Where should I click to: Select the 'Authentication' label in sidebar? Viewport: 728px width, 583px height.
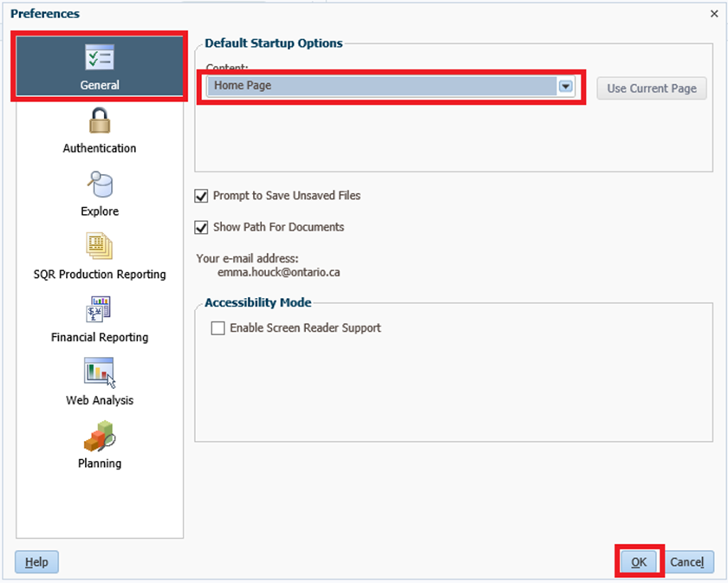100,148
